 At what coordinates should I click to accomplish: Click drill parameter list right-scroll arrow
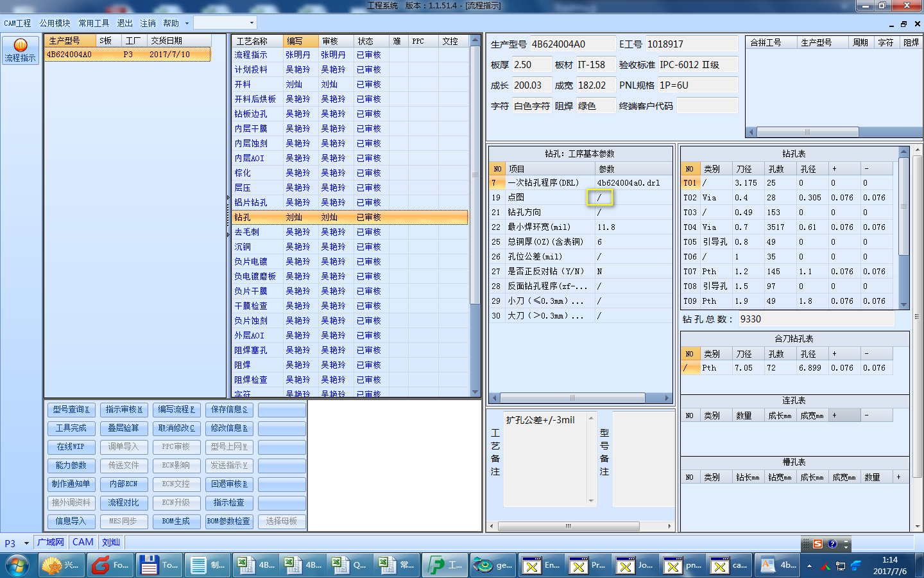[x=667, y=398]
